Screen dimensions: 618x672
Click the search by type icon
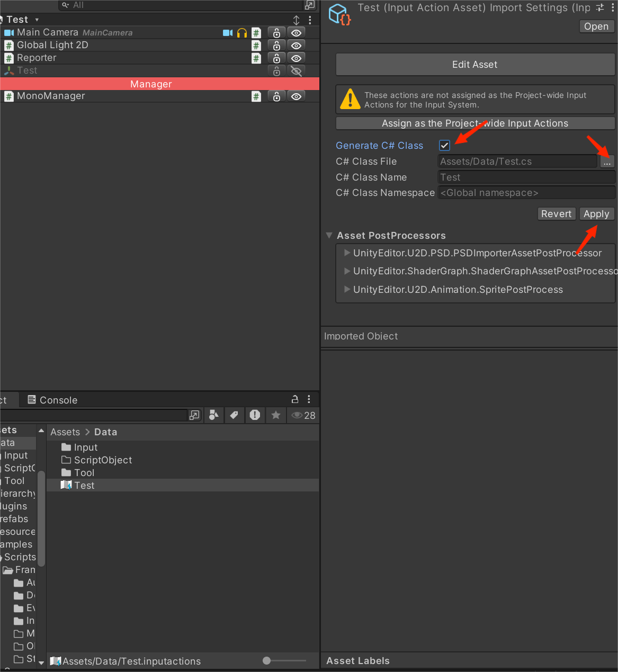click(214, 415)
